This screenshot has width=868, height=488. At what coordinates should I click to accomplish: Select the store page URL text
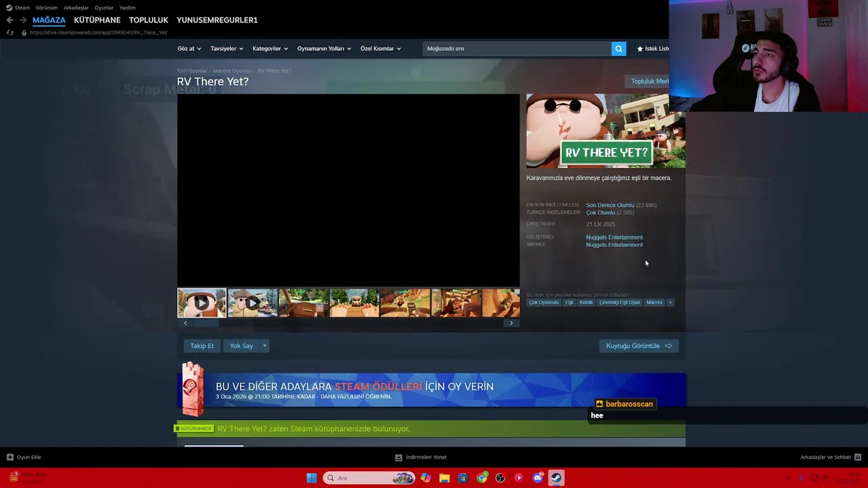pyautogui.click(x=98, y=33)
